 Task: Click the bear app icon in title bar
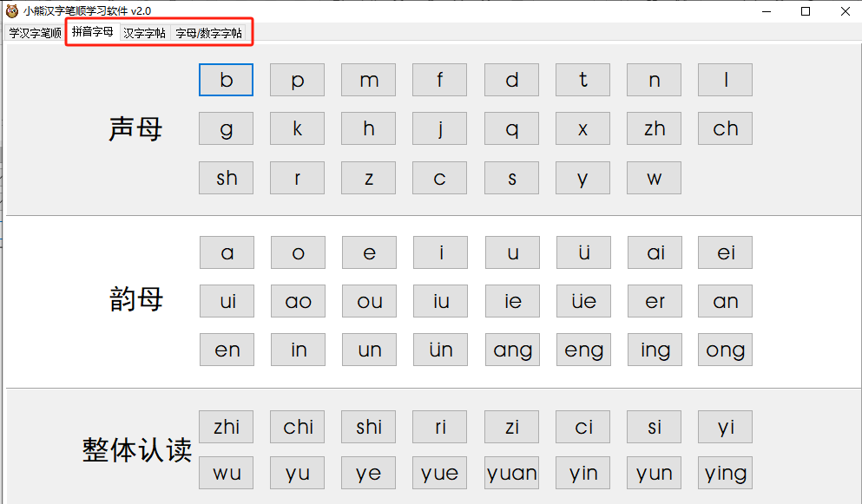pyautogui.click(x=11, y=10)
